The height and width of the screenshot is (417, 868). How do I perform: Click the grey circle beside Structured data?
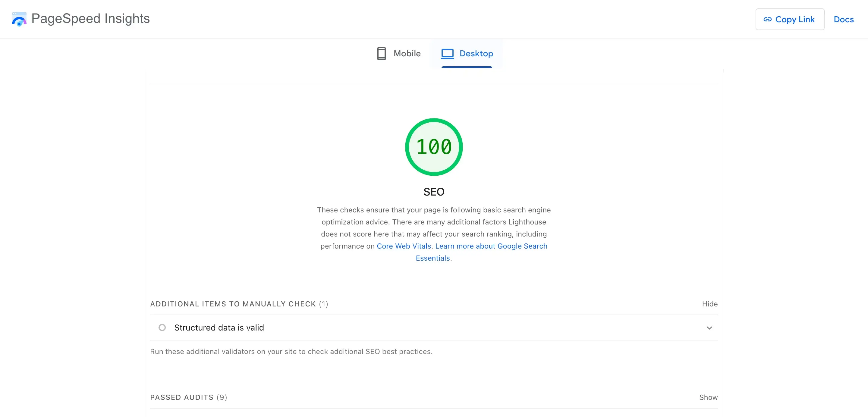tap(162, 328)
